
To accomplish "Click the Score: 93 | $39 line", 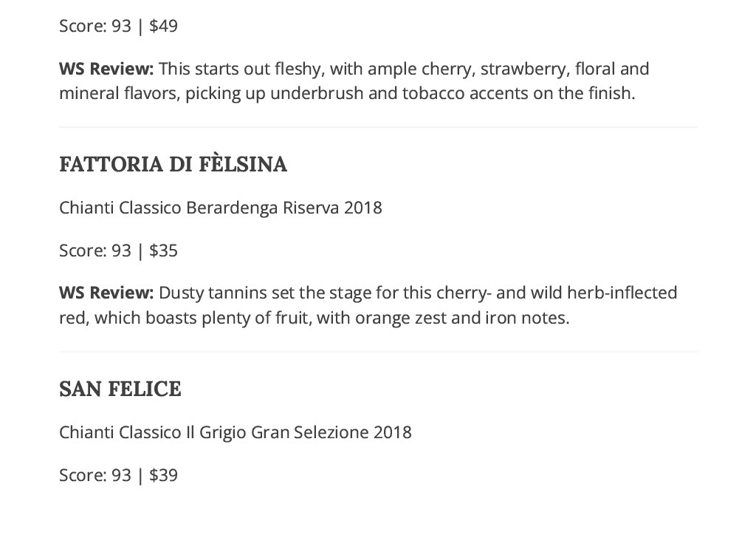I will (x=119, y=475).
